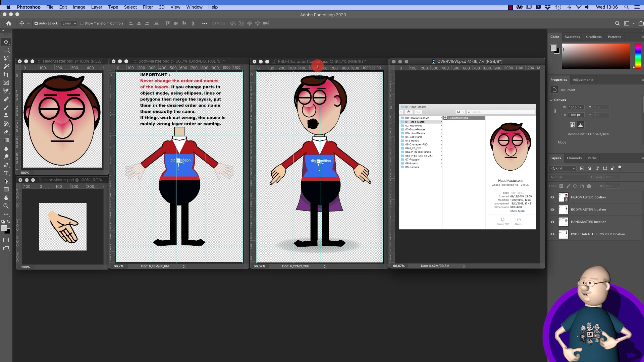Click the Home icon in the options bar
Viewport: 644px width, 362px height.
9,23
